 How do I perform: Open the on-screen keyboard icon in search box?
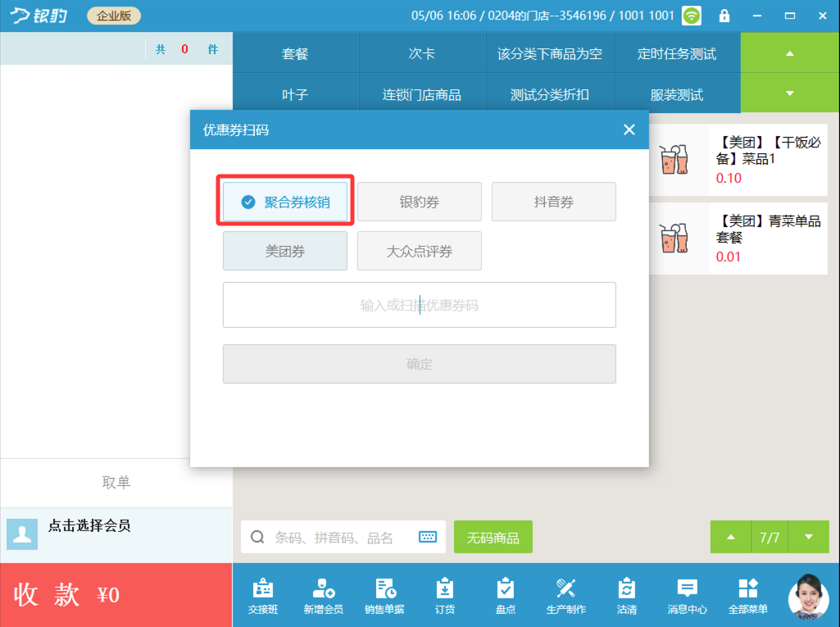pos(428,536)
